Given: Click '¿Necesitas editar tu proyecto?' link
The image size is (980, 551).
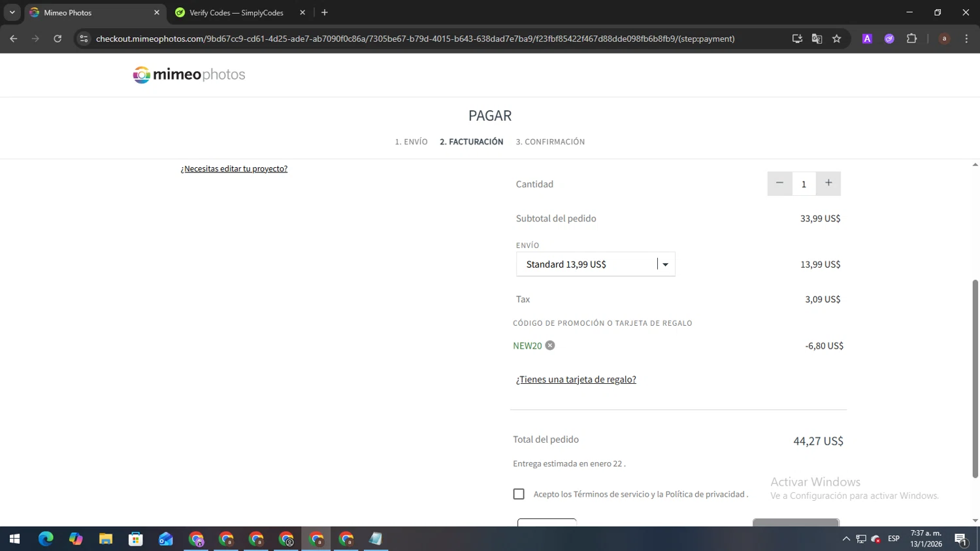Looking at the screenshot, I should pos(234,168).
